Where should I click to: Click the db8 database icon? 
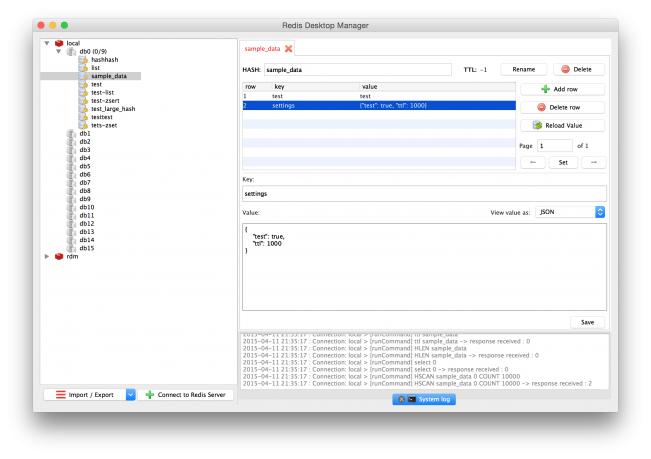point(71,191)
